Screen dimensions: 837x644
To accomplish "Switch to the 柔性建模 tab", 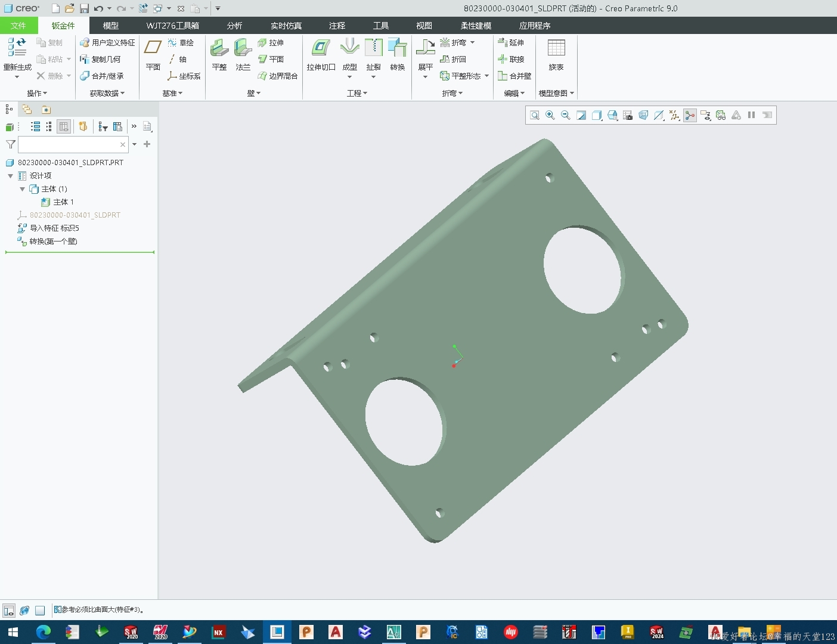I will click(476, 26).
